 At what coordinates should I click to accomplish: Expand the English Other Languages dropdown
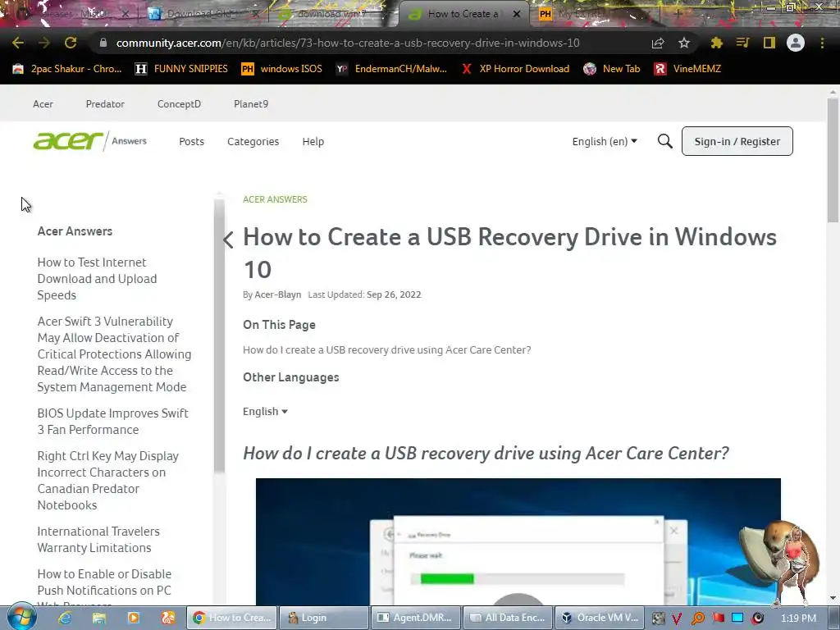click(x=265, y=412)
